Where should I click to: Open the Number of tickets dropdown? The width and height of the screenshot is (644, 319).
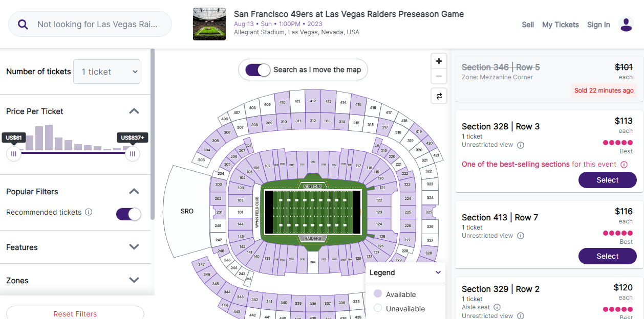point(106,72)
